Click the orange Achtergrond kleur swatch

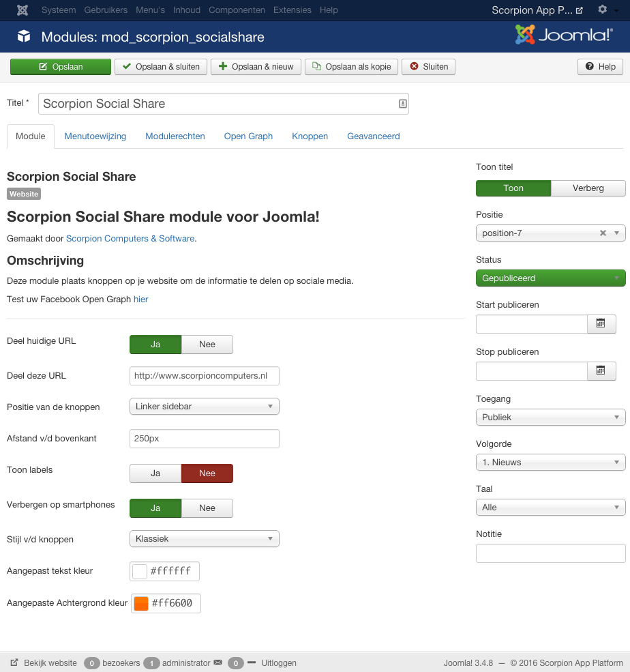[141, 604]
